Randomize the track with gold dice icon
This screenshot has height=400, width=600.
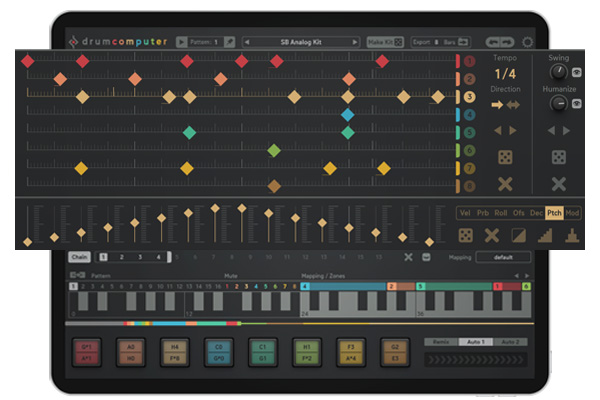[505, 157]
